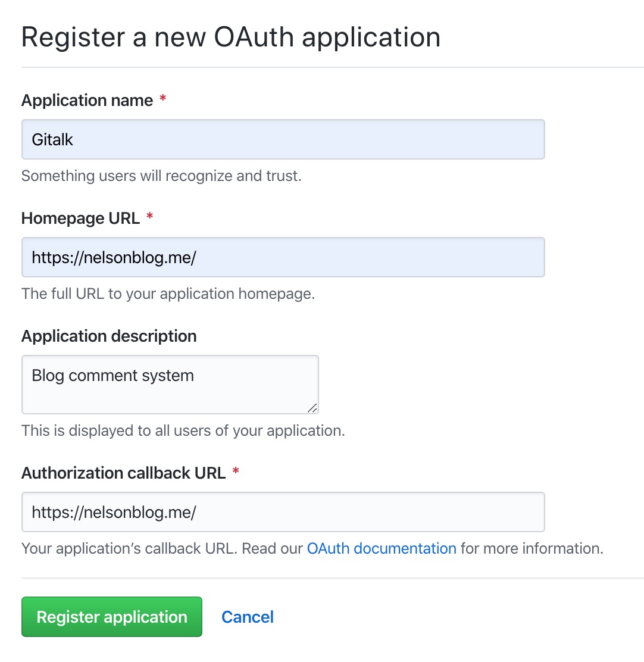Click the Authorization callback URL label
This screenshot has width=644, height=662.
124,473
